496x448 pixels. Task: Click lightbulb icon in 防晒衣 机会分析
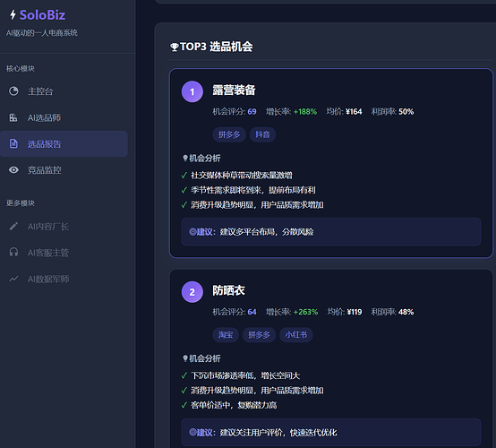[185, 358]
